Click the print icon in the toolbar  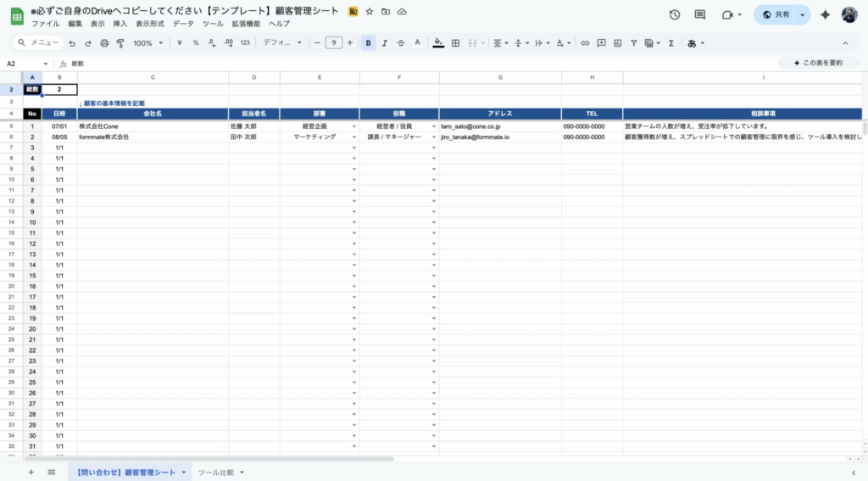pyautogui.click(x=104, y=42)
